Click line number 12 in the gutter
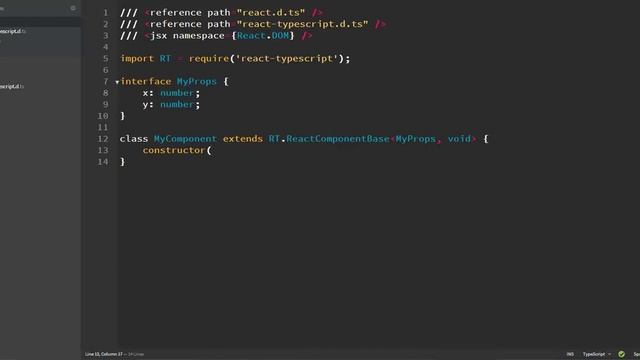Screen dimensions: 640x360 tap(103, 139)
